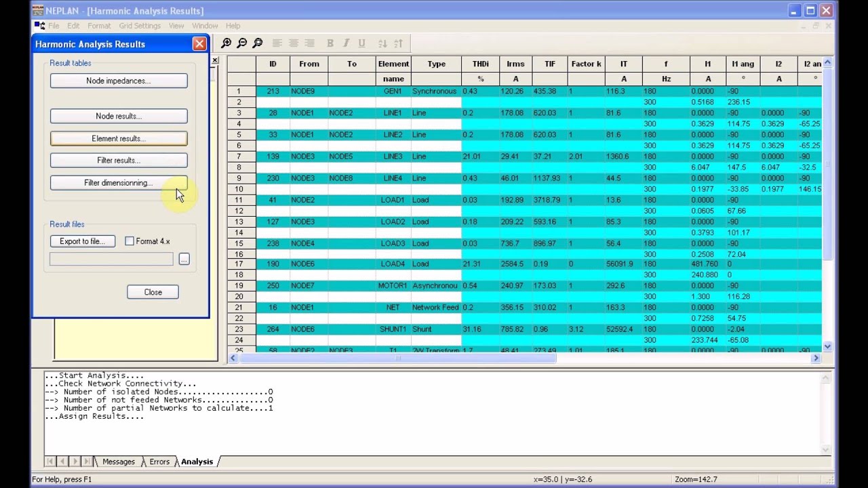Click the align left toolbar icon
This screenshot has height=488, width=868.
[x=277, y=43]
